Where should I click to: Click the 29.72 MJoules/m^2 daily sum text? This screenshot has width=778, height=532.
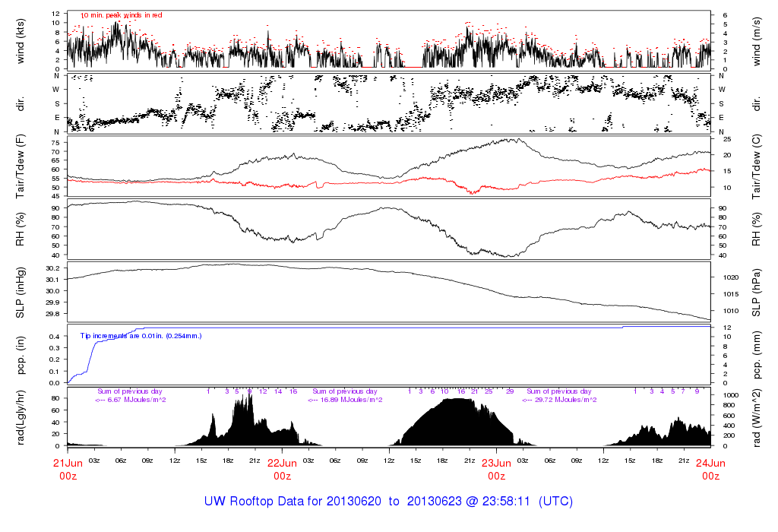560,400
